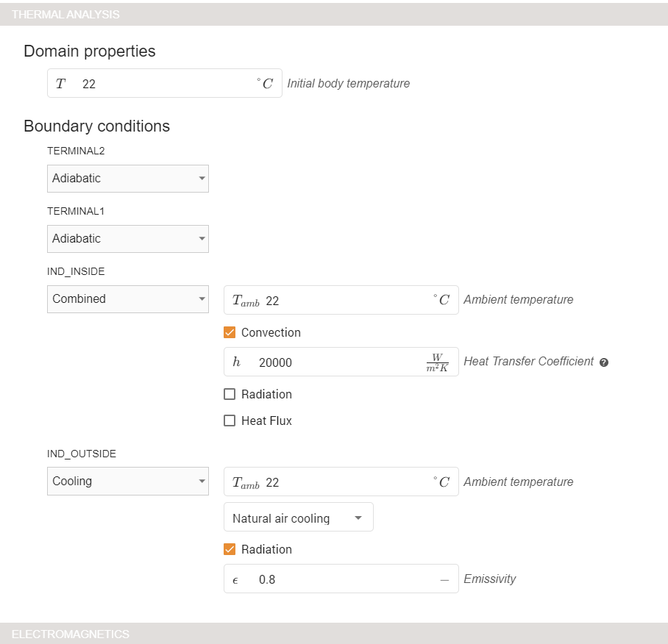
Task: Open the TERMINAL2 boundary condition dropdown
Action: [x=128, y=179]
